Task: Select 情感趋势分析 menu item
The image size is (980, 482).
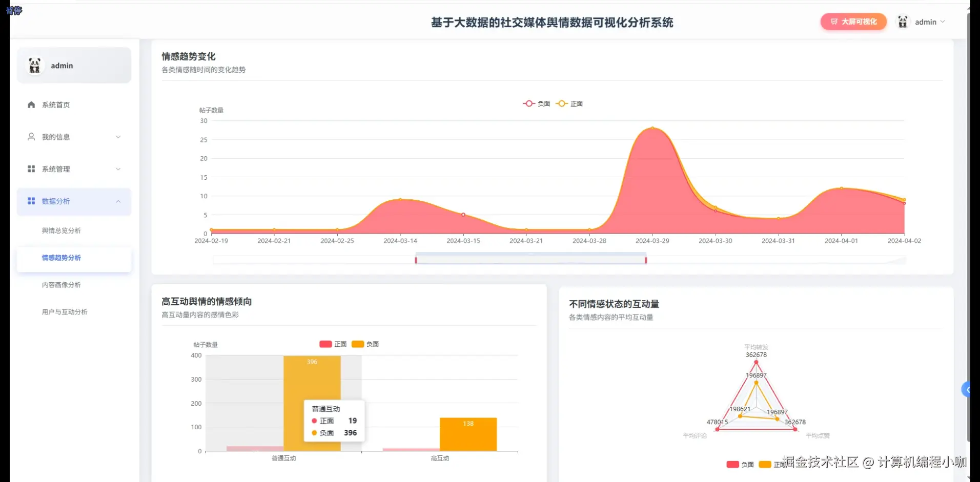Action: [x=74, y=258]
